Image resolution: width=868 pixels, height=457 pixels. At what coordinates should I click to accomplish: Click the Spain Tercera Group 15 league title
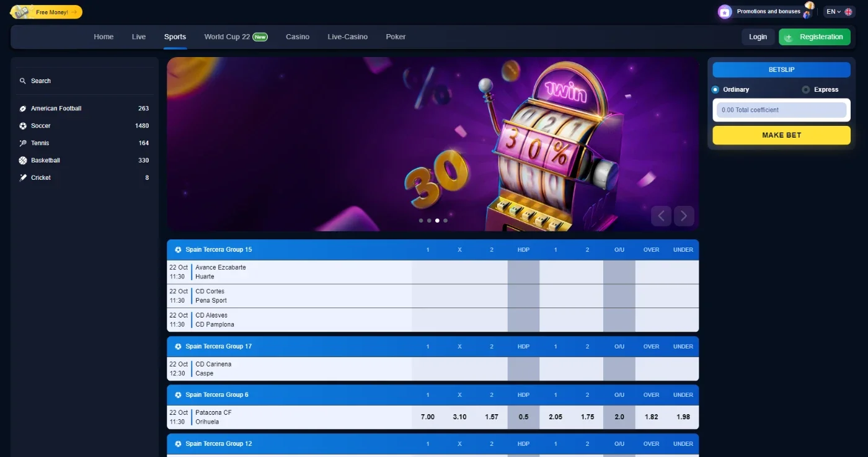pos(219,250)
